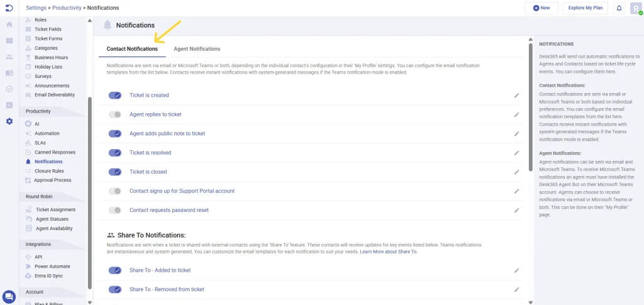Edit the Agent replies to ticket template
Viewport: 644px width, 305px height.
(517, 114)
